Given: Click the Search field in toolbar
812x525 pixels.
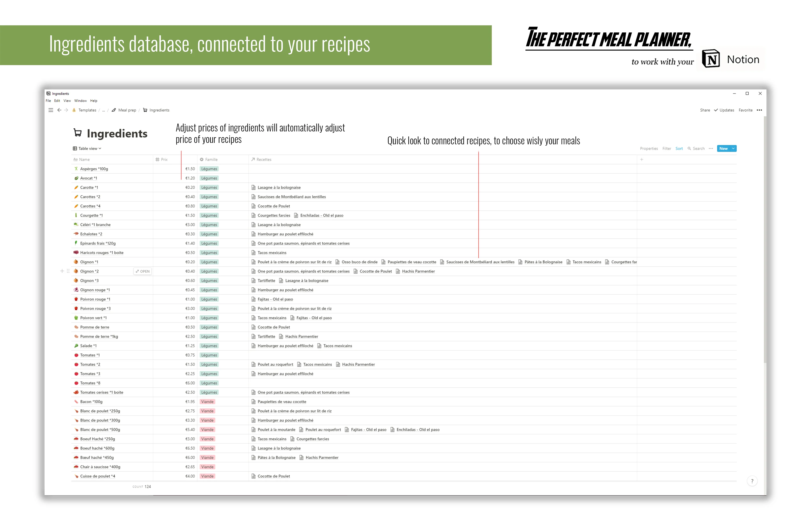Looking at the screenshot, I should click(x=696, y=148).
